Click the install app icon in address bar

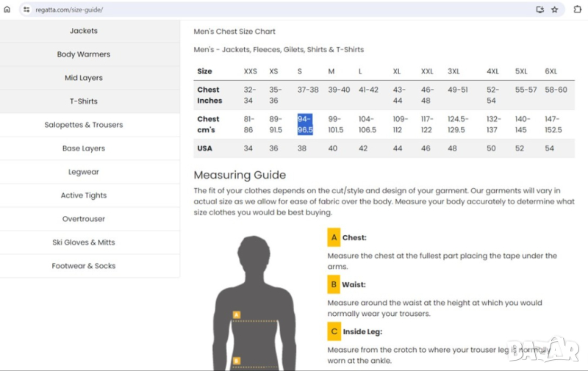pyautogui.click(x=540, y=10)
